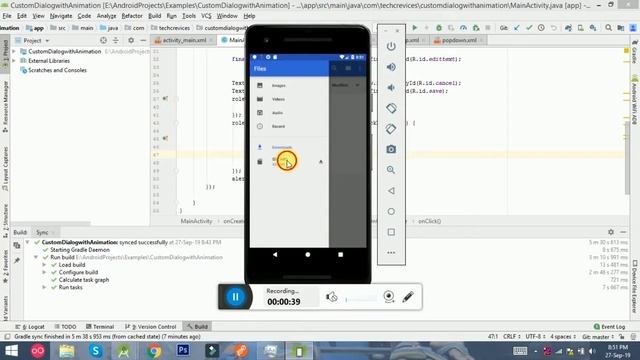The image size is (640, 360).
Task: Open Project panel gear settings
Action: point(131,40)
